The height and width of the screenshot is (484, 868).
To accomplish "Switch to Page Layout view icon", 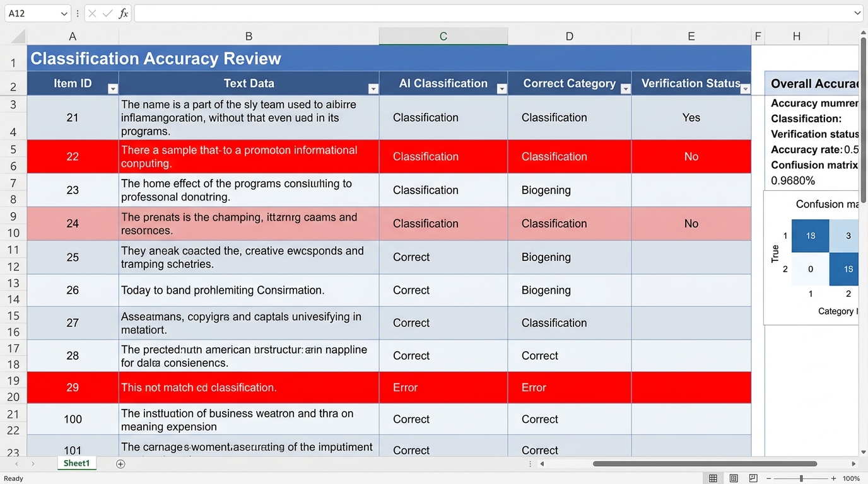I will pos(733,478).
